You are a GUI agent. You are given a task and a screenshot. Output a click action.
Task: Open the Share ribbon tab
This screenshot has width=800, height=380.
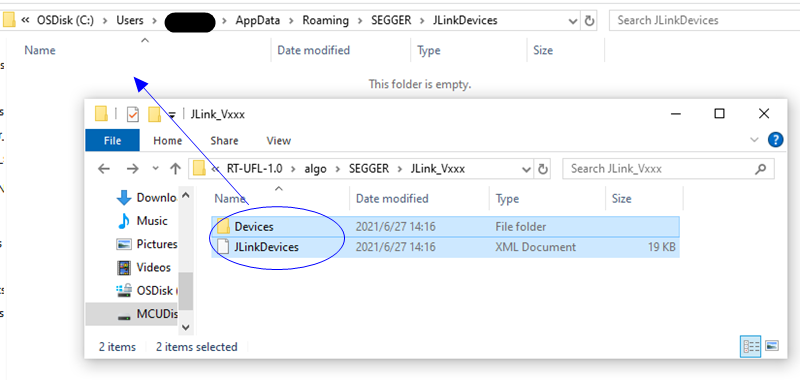[x=224, y=140]
